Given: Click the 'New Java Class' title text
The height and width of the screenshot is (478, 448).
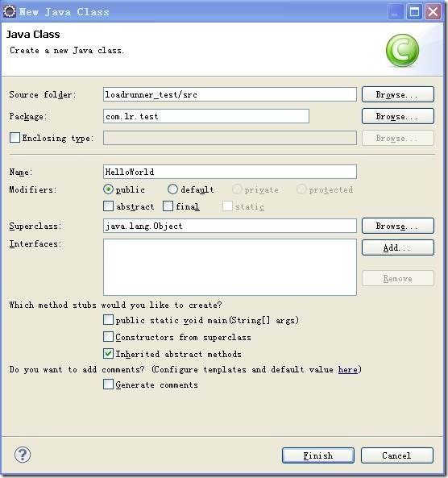Looking at the screenshot, I should 64,12.
